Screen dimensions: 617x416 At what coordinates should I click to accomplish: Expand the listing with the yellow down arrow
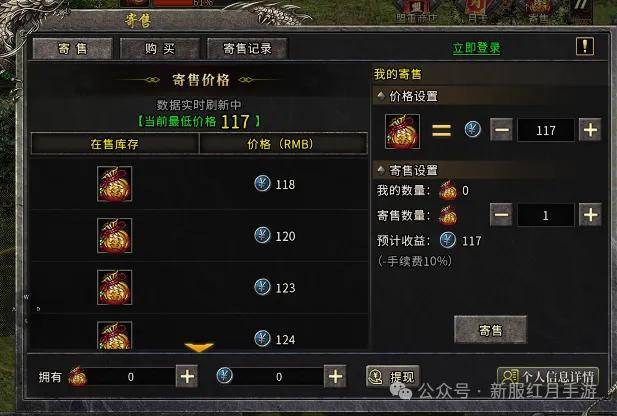pos(199,347)
